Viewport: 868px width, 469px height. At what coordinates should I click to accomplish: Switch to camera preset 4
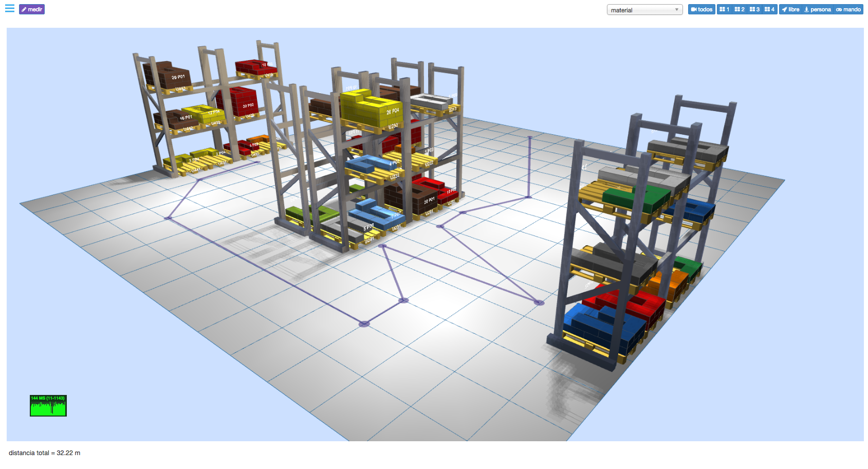(769, 9)
